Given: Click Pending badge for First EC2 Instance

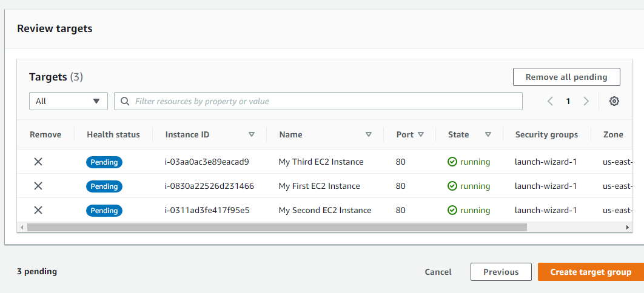Looking at the screenshot, I should [x=104, y=186].
